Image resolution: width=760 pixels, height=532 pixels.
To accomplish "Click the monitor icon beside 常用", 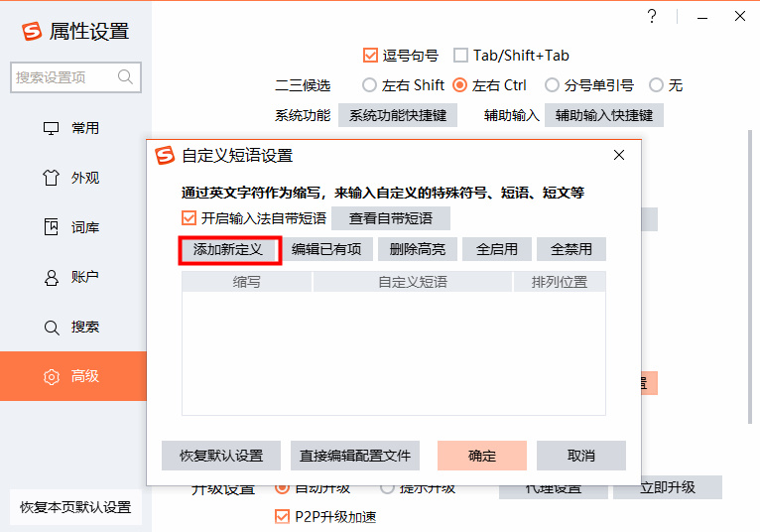I will 51,128.
